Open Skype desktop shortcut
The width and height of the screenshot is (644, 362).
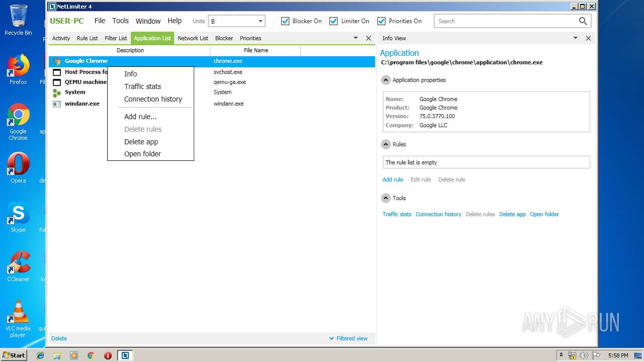tap(18, 217)
